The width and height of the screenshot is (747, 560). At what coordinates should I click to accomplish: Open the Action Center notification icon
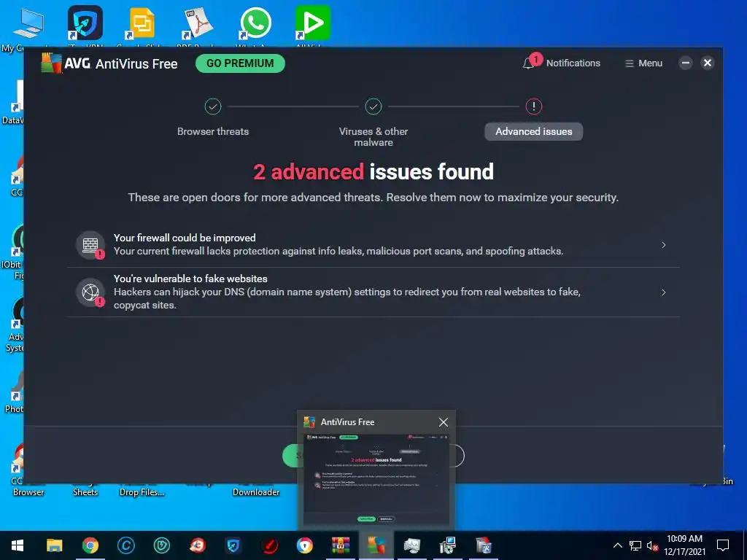[723, 545]
